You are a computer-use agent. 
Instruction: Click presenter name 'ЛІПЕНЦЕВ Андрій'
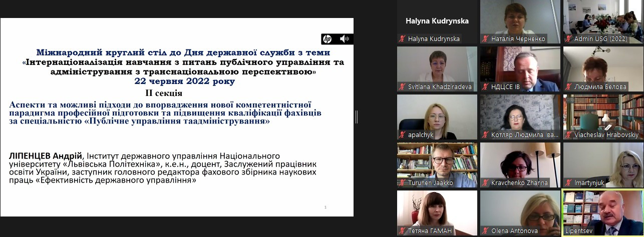[x=45, y=156]
